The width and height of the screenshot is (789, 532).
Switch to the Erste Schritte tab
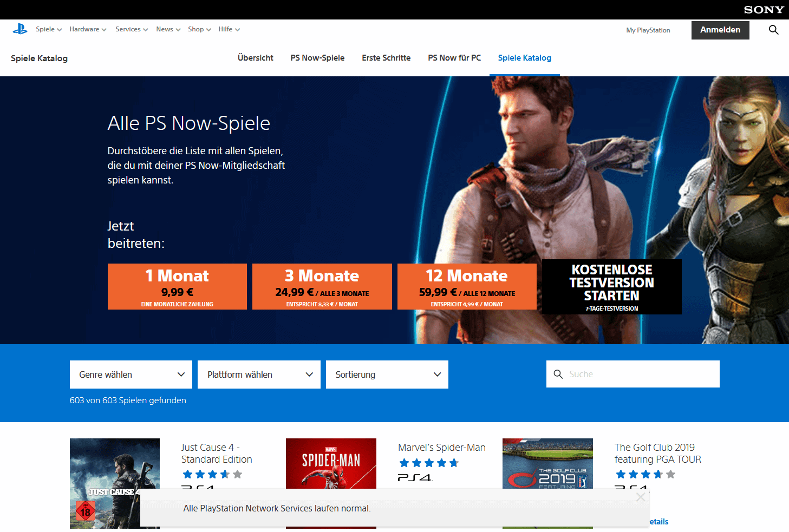pyautogui.click(x=386, y=58)
